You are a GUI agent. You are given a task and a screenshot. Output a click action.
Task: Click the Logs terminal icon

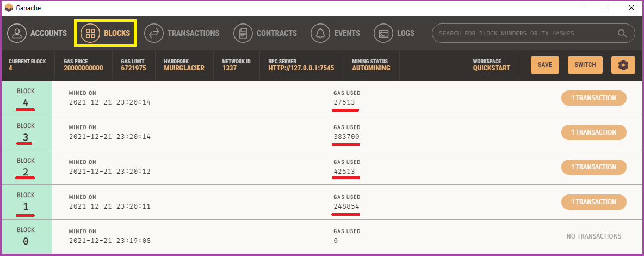[383, 33]
